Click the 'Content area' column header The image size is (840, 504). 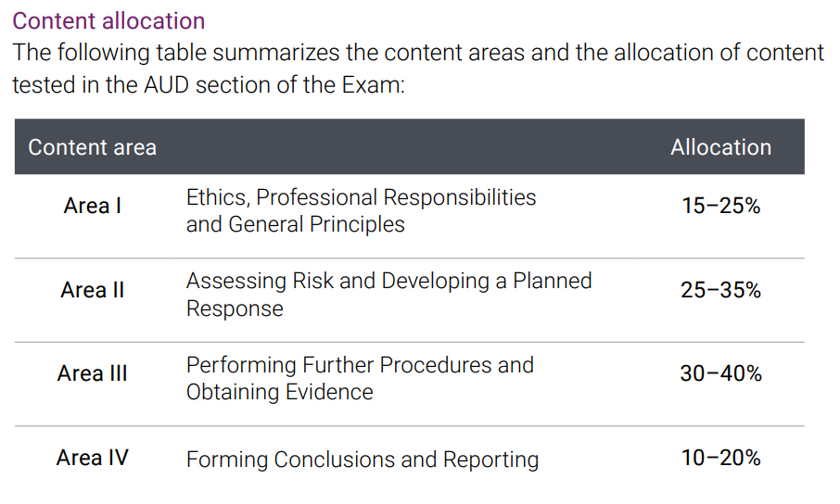(92, 147)
